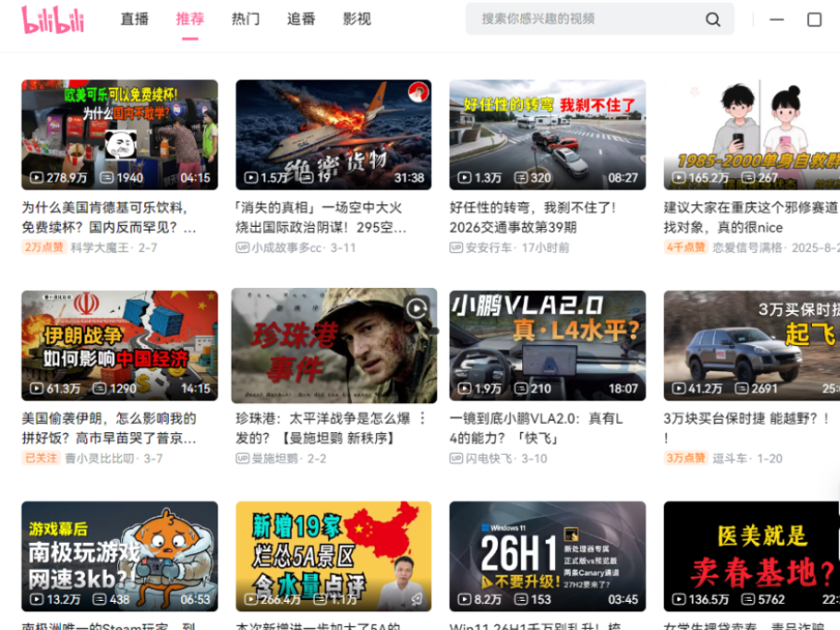Image resolution: width=840 pixels, height=630 pixels.
Task: Open the 热门 tab
Action: click(246, 19)
